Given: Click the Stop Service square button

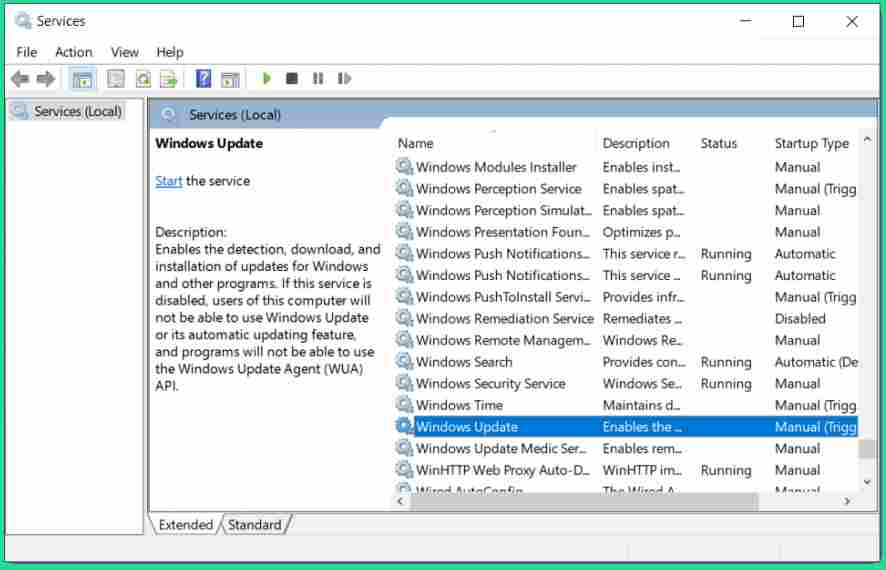Looking at the screenshot, I should 292,79.
